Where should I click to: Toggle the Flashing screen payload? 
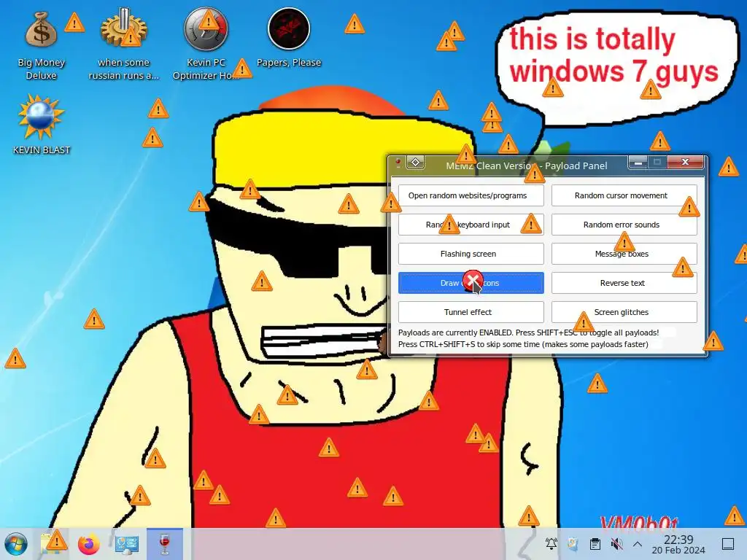[x=471, y=254]
